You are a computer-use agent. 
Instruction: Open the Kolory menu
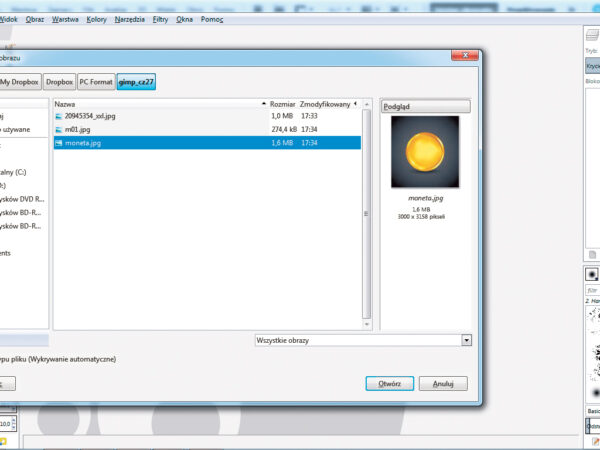point(96,19)
